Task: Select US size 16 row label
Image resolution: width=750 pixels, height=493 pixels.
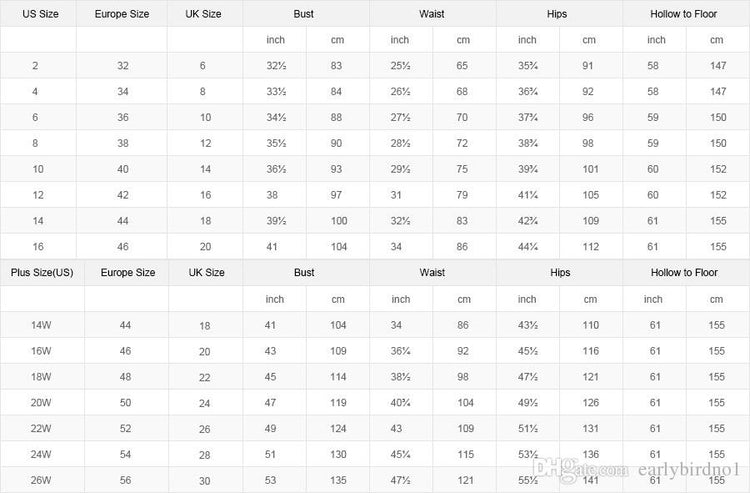Action: click(x=38, y=247)
